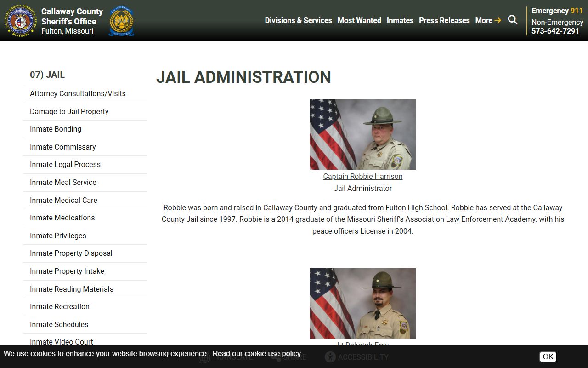Viewport: 588px width, 368px height.
Task: Open Inmate Legal Process page
Action: (85, 164)
